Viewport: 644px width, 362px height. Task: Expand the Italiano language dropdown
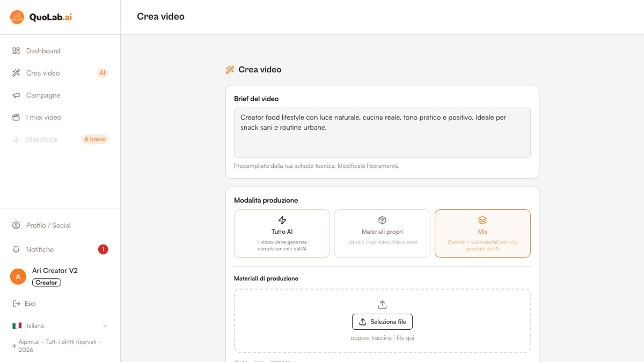point(60,326)
